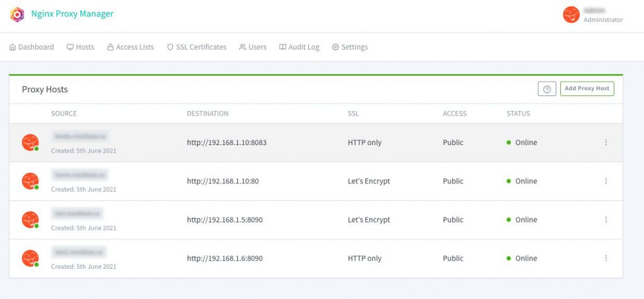Switch to the Users page
The height and width of the screenshot is (299, 644).
pos(253,47)
